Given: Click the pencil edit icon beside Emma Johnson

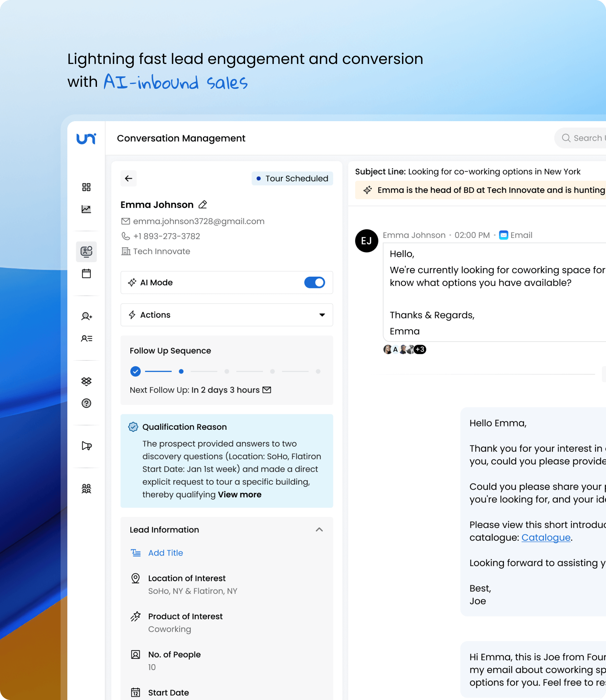Looking at the screenshot, I should (203, 205).
